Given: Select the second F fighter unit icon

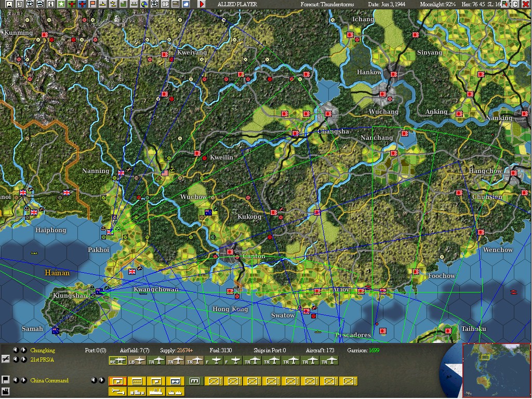Looking at the screenshot, I should click(233, 361).
